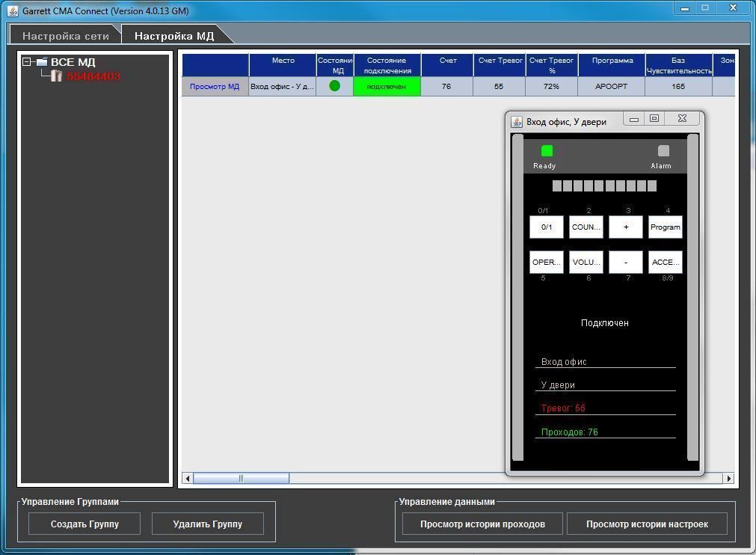Open Просмотр истории проходов
This screenshot has width=756, height=555.
(482, 524)
